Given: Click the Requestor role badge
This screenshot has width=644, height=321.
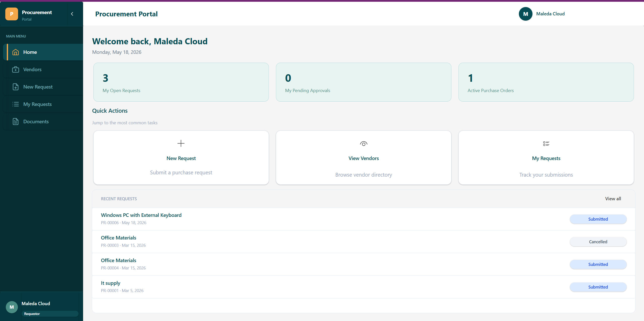Looking at the screenshot, I should pyautogui.click(x=50, y=314).
